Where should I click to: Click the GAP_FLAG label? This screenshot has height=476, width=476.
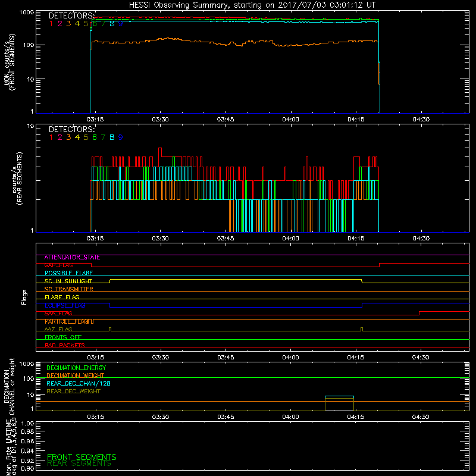click(x=59, y=265)
